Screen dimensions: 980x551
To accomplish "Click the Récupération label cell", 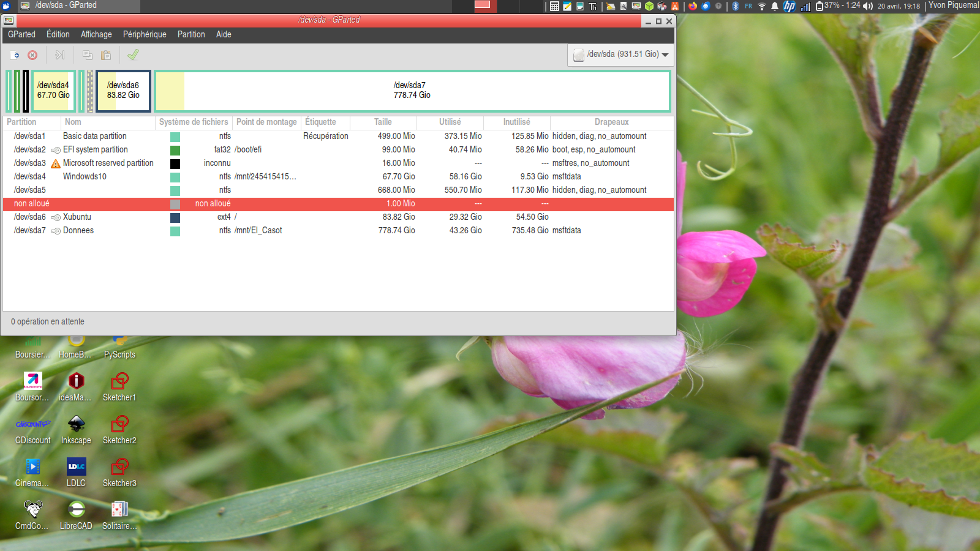I will coord(326,137).
